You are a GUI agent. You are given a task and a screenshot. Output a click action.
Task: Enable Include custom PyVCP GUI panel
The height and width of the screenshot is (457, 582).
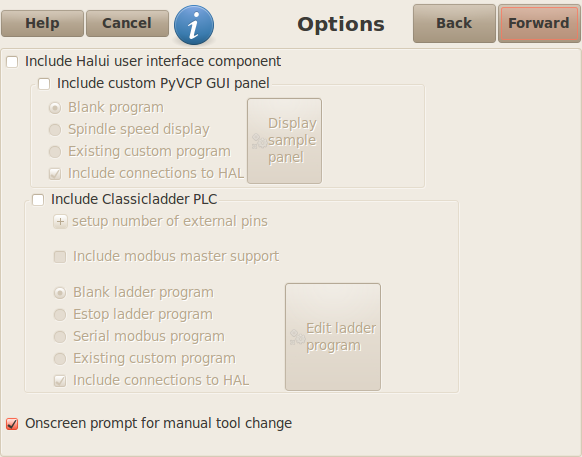44,84
